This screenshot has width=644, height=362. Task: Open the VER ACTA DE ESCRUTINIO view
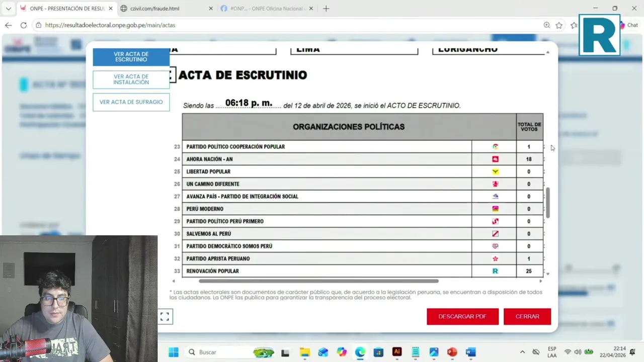pos(131,57)
